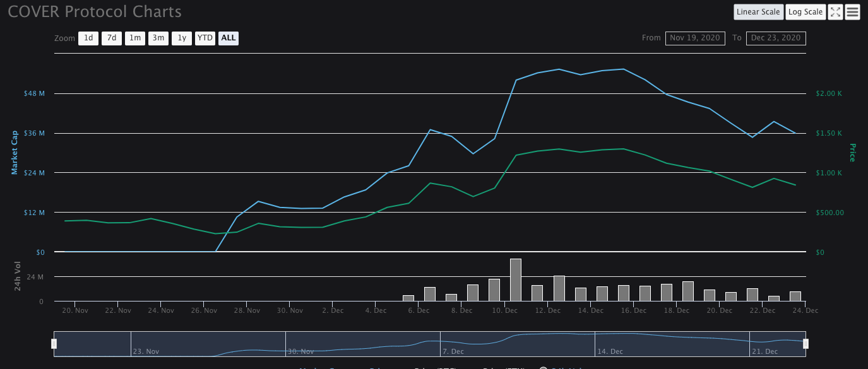Switch chart to Log Scale

click(806, 12)
